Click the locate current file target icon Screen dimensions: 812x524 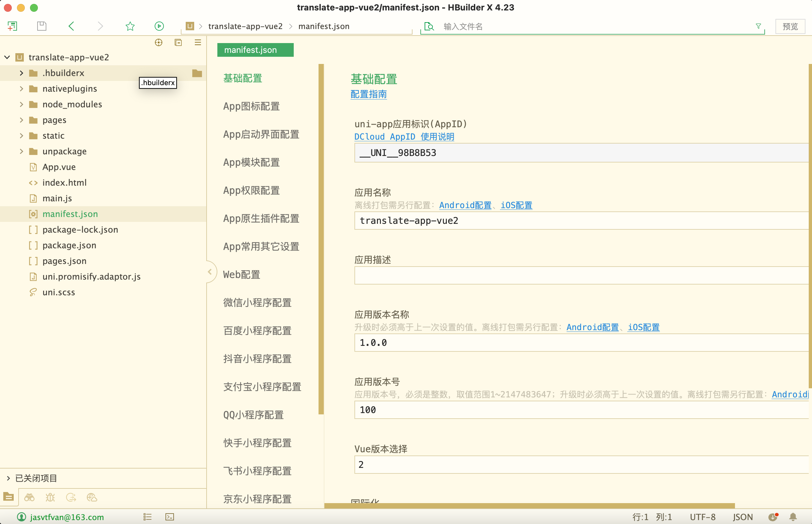pyautogui.click(x=159, y=42)
